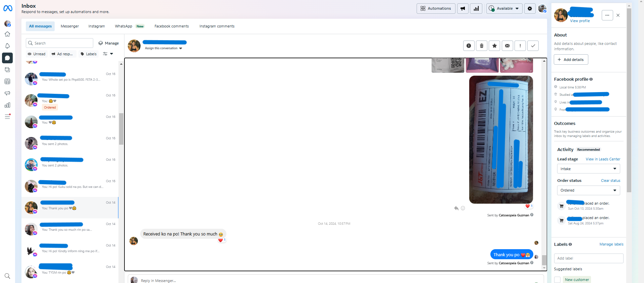Image resolution: width=644 pixels, height=283 pixels.
Task: Star this conversation
Action: tap(494, 46)
